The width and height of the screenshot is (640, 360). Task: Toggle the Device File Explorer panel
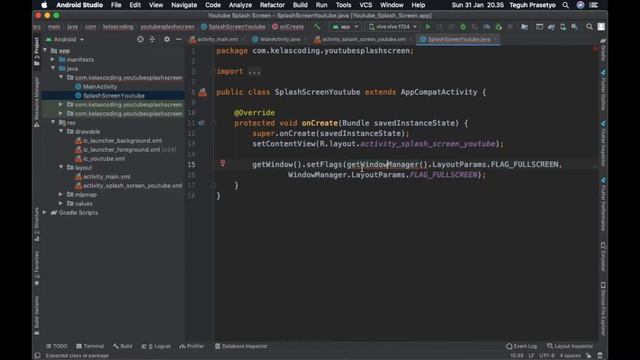603,308
